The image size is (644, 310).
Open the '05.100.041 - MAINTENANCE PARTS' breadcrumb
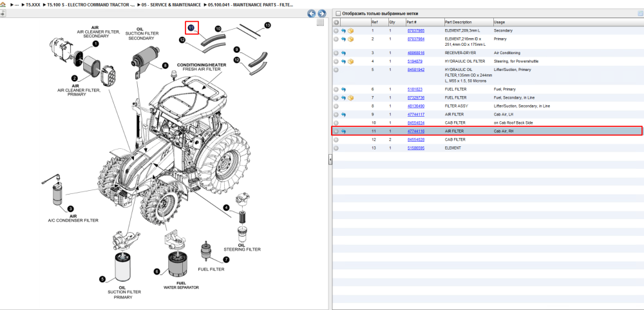(x=251, y=5)
